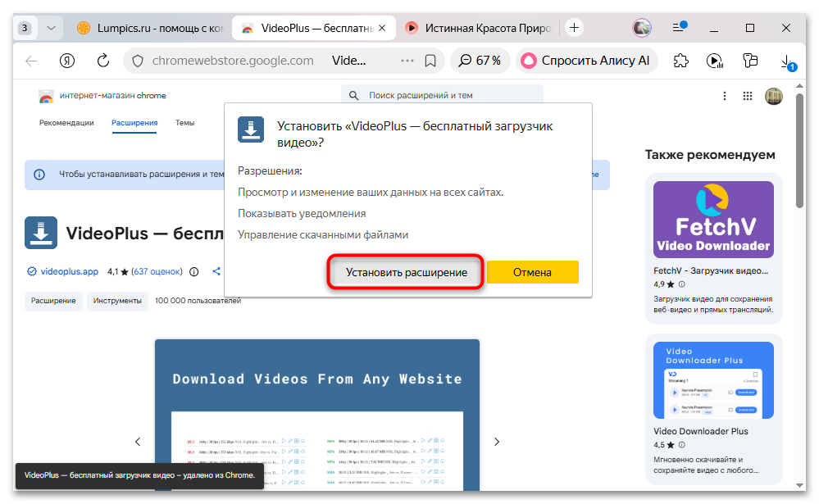This screenshot has width=819, height=504.
Task: Ask Alice AI button
Action: click(x=586, y=61)
